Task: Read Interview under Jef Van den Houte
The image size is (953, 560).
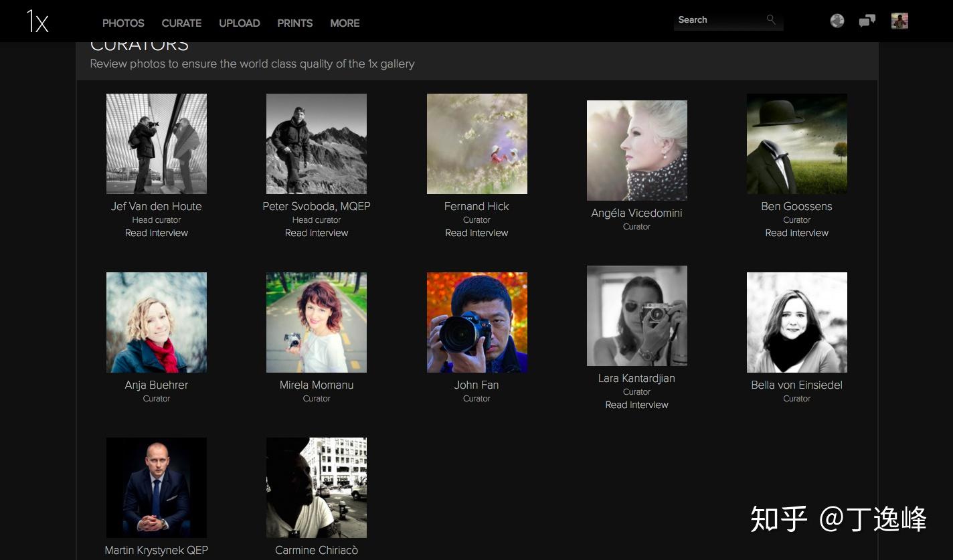Action: click(157, 233)
